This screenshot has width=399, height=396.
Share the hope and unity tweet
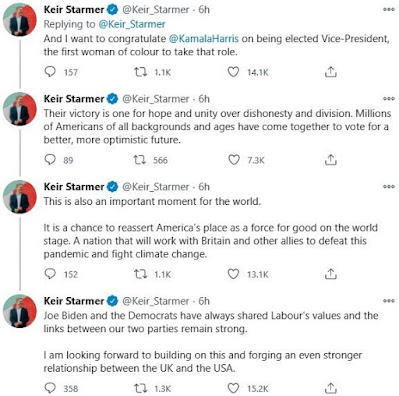point(330,160)
